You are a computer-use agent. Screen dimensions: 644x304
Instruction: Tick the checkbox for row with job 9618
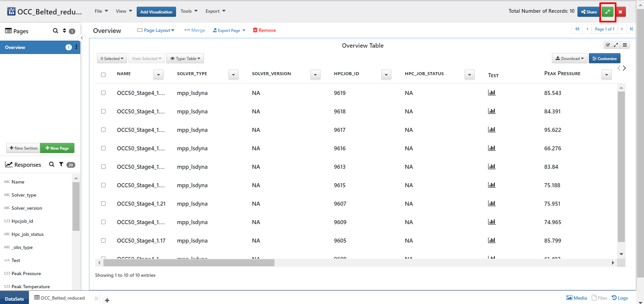click(103, 111)
